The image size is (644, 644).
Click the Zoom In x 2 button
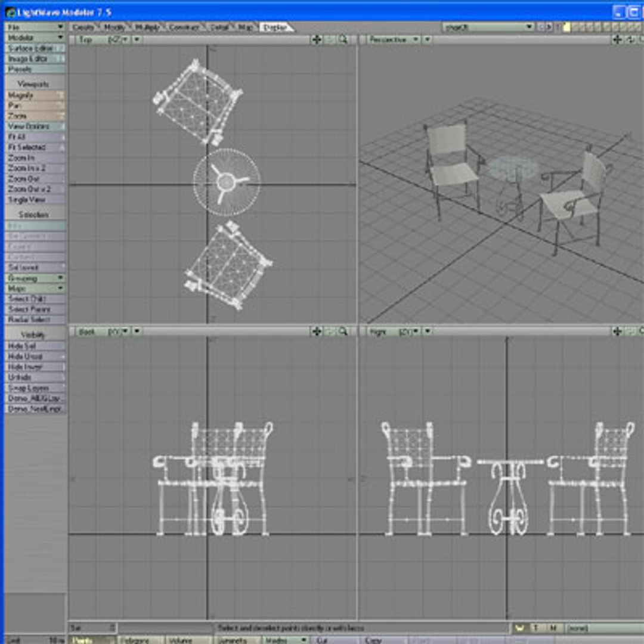tap(35, 168)
